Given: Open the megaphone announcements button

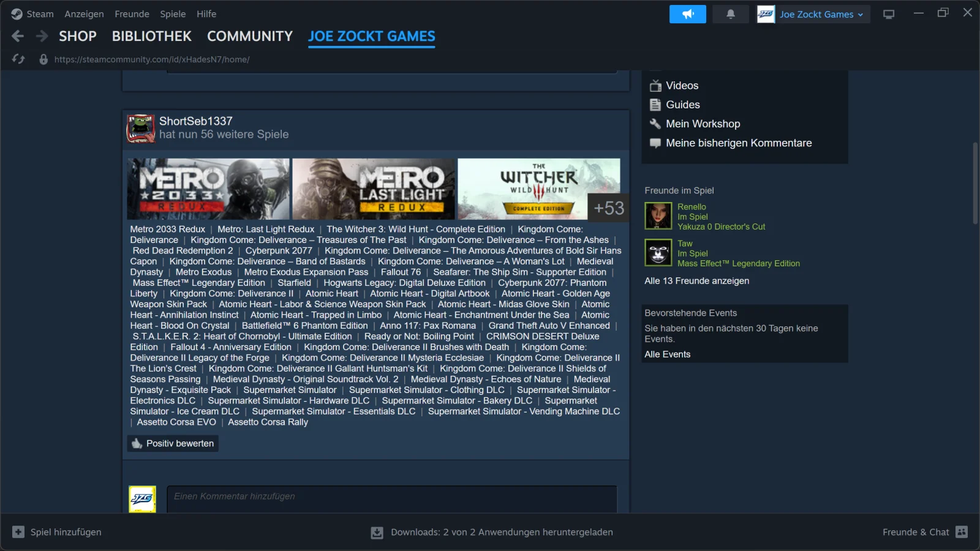Looking at the screenshot, I should [688, 14].
